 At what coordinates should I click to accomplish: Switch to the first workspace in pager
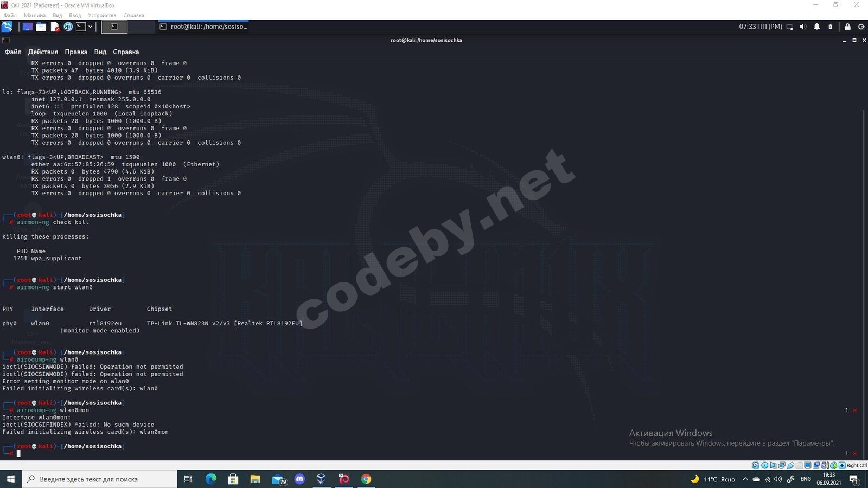[x=114, y=27]
